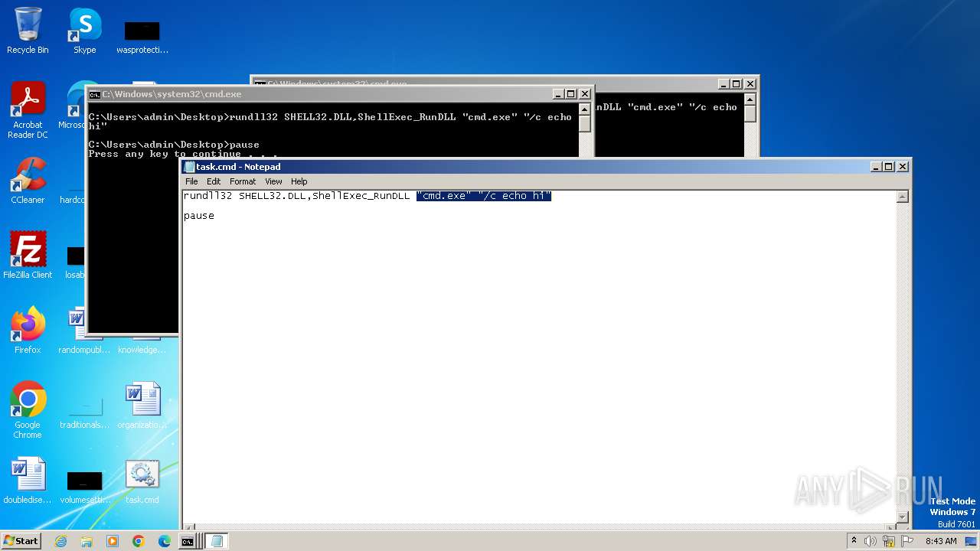This screenshot has height=551, width=980.
Task: Select the organization... Word document
Action: click(x=142, y=406)
